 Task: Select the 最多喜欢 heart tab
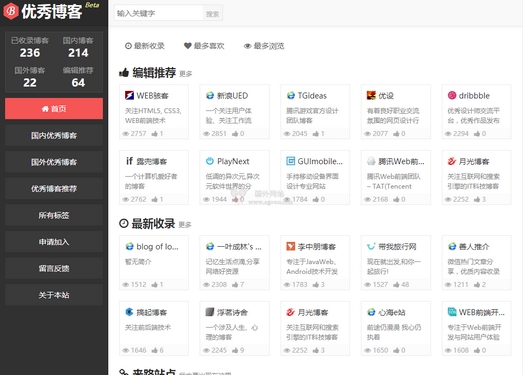pos(204,46)
